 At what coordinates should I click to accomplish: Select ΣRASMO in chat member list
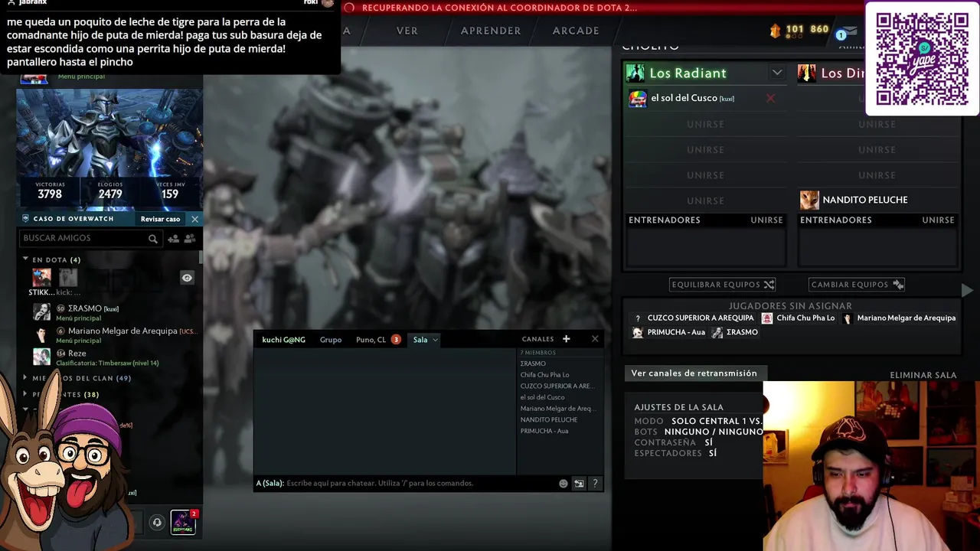point(533,364)
